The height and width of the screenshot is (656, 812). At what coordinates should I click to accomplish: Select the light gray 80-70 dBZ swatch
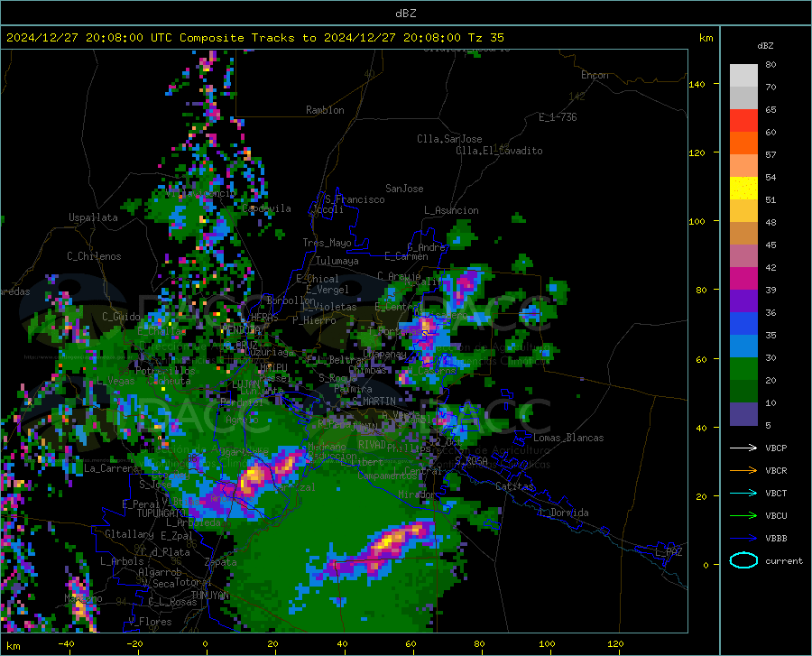743,76
